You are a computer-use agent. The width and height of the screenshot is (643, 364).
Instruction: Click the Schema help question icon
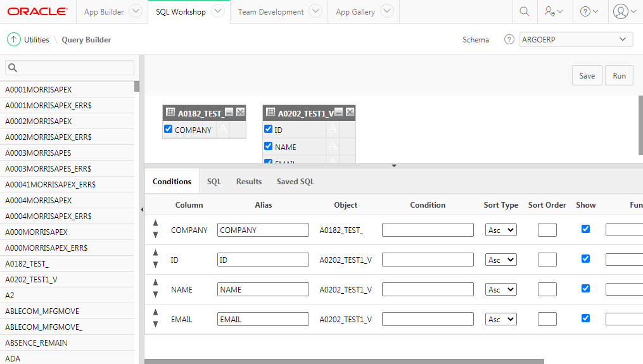(x=509, y=39)
